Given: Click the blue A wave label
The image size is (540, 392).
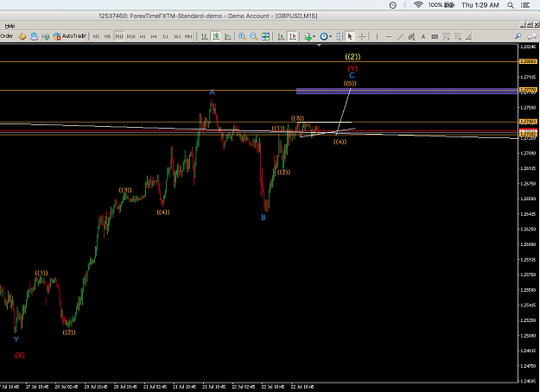Looking at the screenshot, I should click(213, 92).
